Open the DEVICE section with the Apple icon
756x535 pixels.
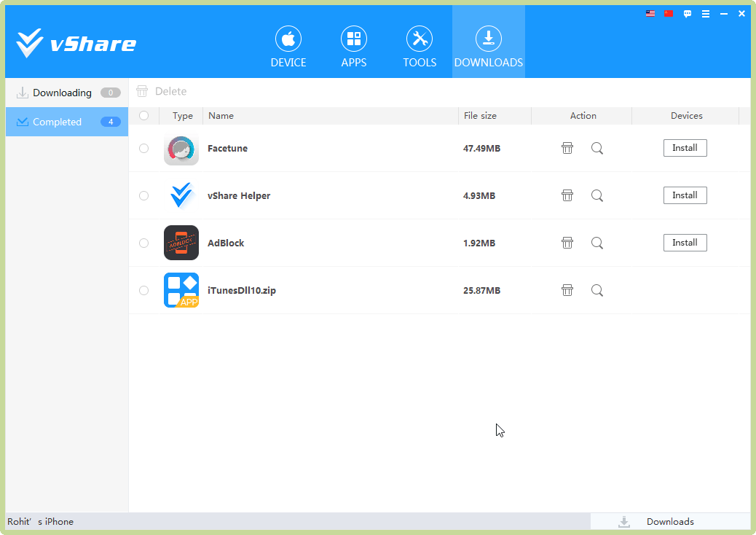tap(288, 47)
